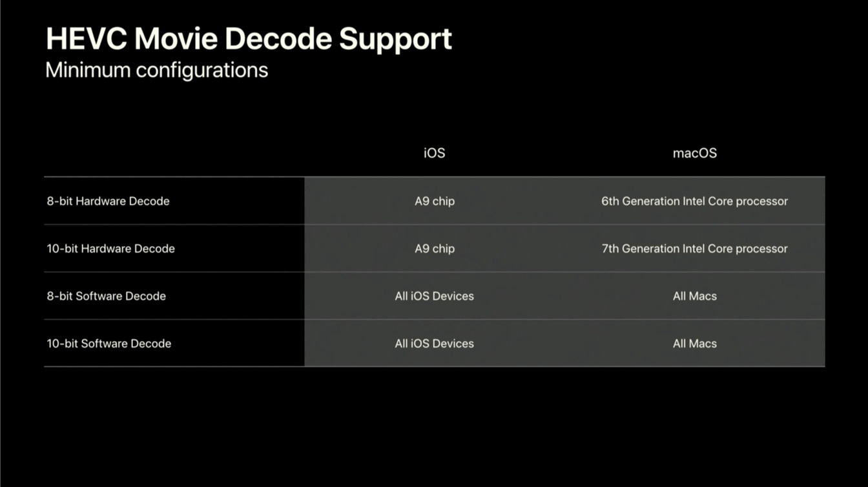The height and width of the screenshot is (487, 868).
Task: Click All iOS Devices in 10-bit Software row
Action: [x=435, y=344]
